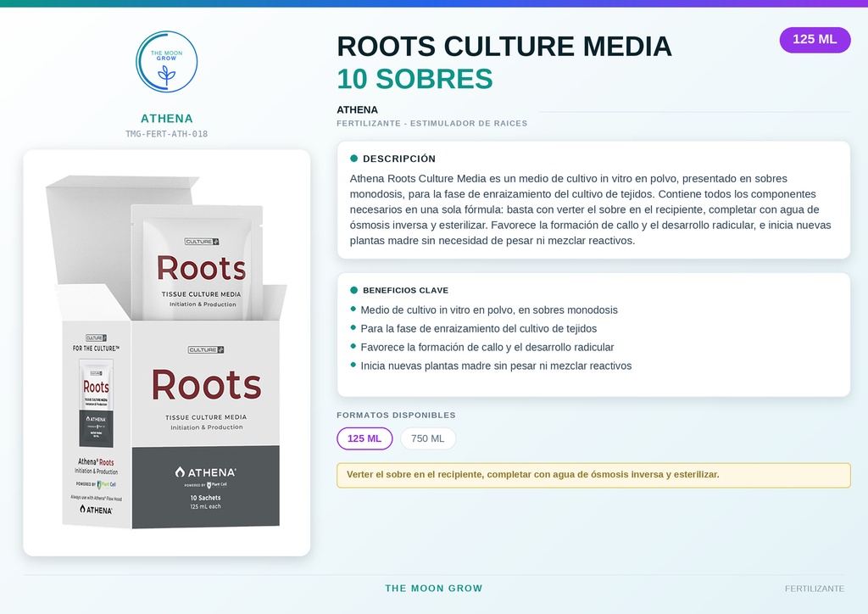Click The Moon Grow circular logo
Image resolution: width=868 pixels, height=614 pixels.
pos(167,61)
